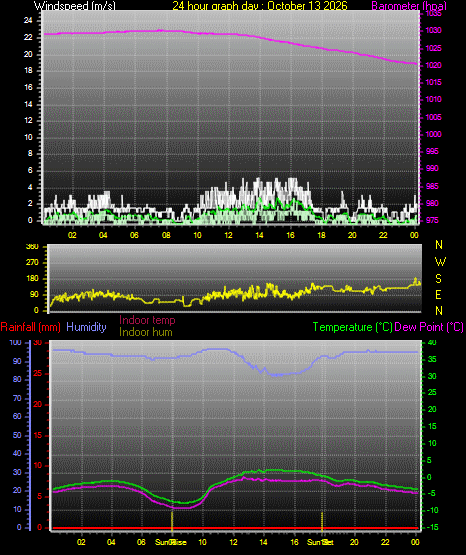Click the 1030 barometer scale value
Viewport: 466px width, 555px height.
coord(433,30)
